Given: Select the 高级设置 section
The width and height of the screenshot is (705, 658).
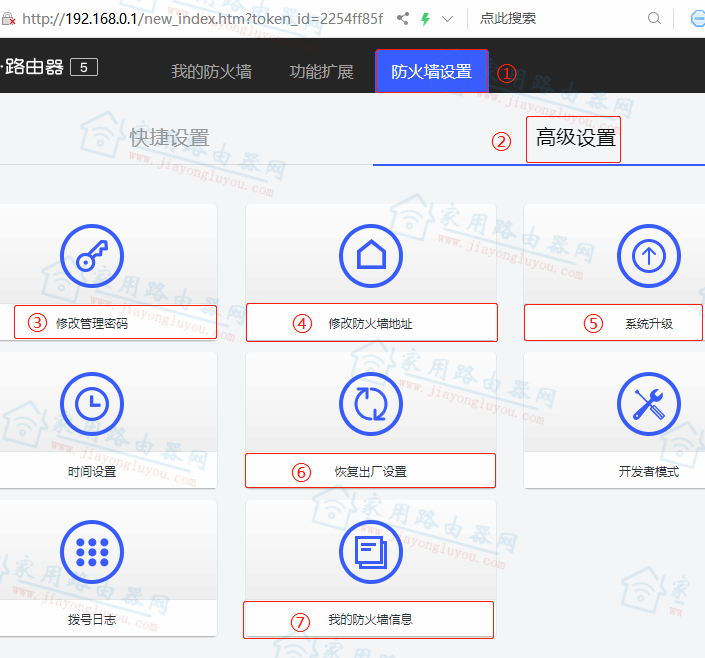Looking at the screenshot, I should click(x=575, y=138).
